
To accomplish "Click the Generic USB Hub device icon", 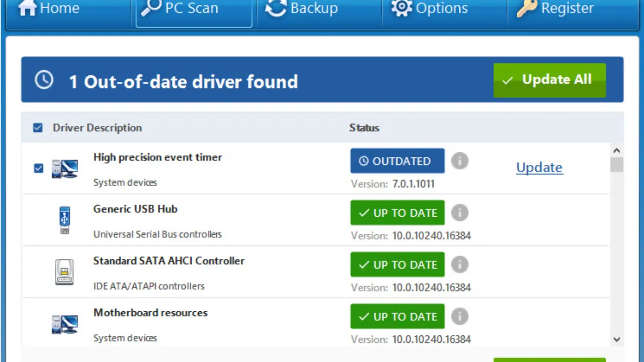I will click(x=65, y=220).
